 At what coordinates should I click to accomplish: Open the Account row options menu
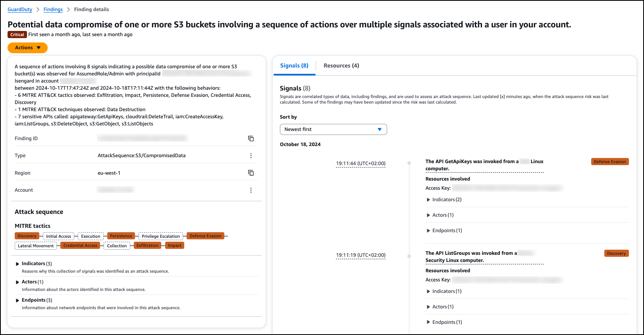click(251, 190)
